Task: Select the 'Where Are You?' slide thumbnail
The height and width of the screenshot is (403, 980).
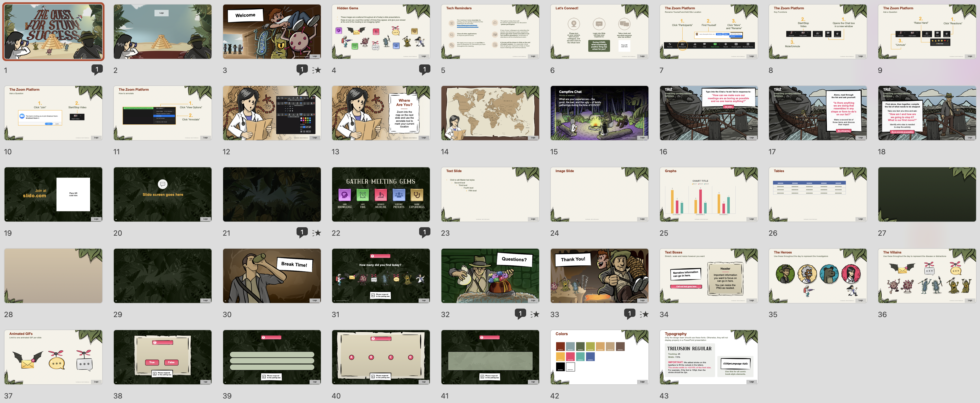Action: pyautogui.click(x=381, y=113)
